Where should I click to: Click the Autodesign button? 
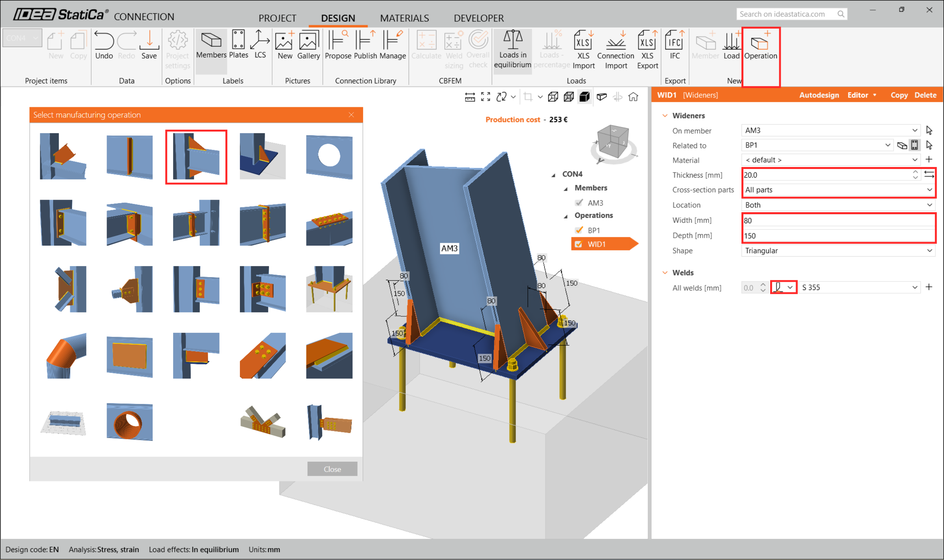click(819, 95)
